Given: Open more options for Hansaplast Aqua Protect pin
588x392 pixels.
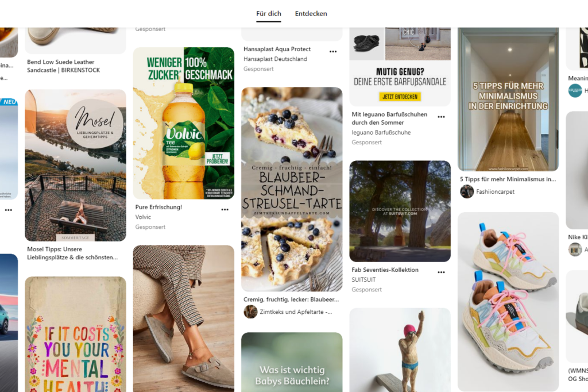Looking at the screenshot, I should pos(332,51).
